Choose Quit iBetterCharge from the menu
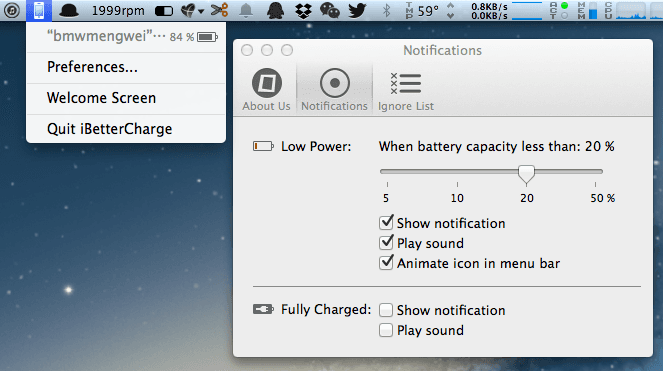This screenshot has width=663, height=371. 126,129
